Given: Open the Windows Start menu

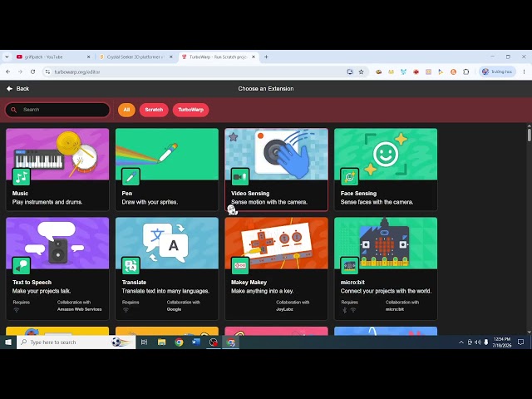Looking at the screenshot, I should (8, 342).
